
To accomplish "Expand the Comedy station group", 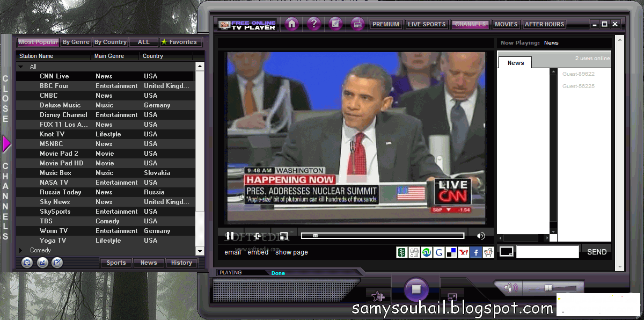I will click(x=21, y=250).
